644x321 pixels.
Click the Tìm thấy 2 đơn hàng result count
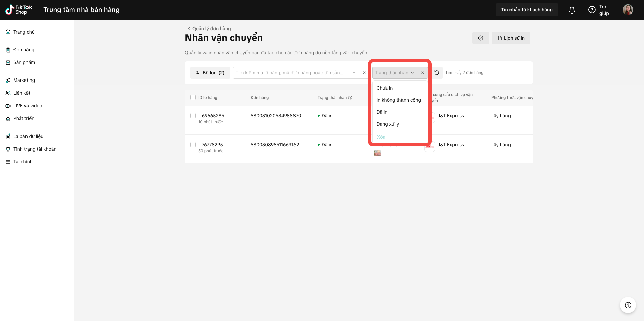tap(465, 73)
